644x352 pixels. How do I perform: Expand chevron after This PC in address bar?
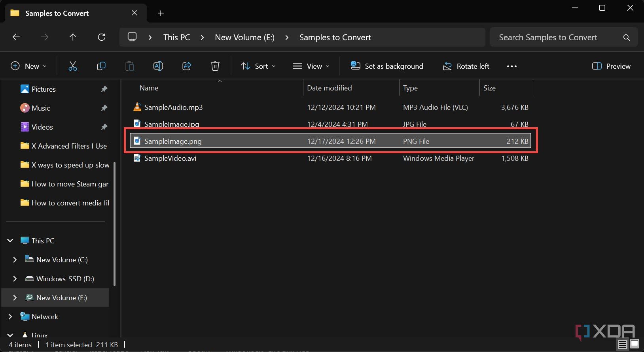[202, 38]
